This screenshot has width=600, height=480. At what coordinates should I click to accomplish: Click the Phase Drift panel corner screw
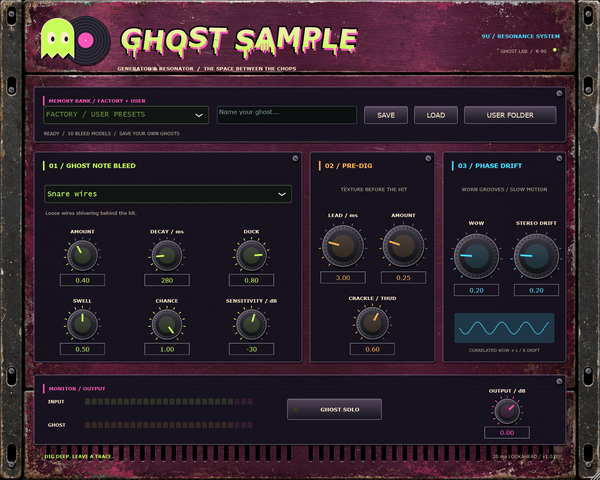(559, 158)
